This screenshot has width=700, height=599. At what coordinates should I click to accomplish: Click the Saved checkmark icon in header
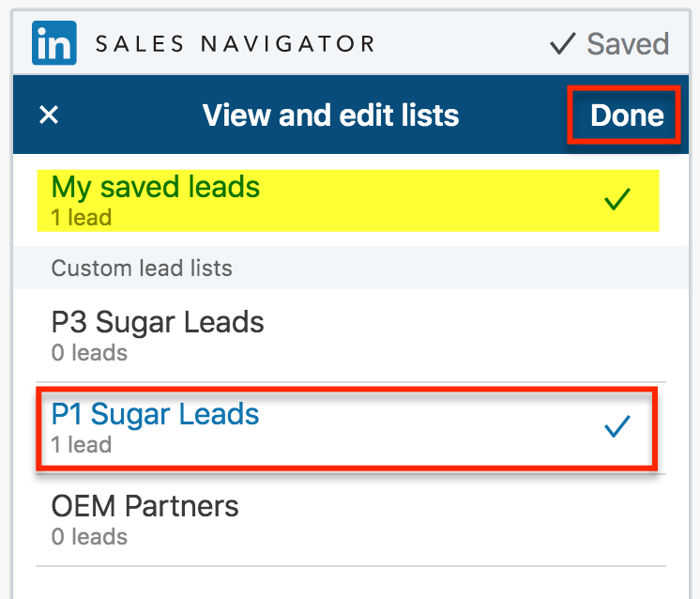(x=562, y=44)
